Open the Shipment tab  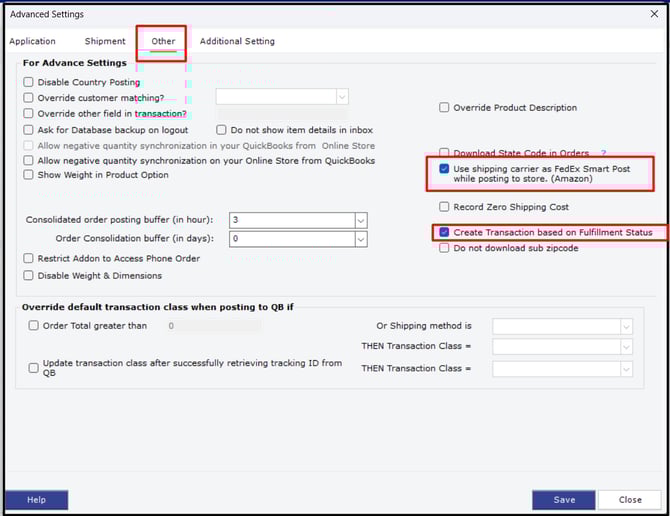point(105,41)
